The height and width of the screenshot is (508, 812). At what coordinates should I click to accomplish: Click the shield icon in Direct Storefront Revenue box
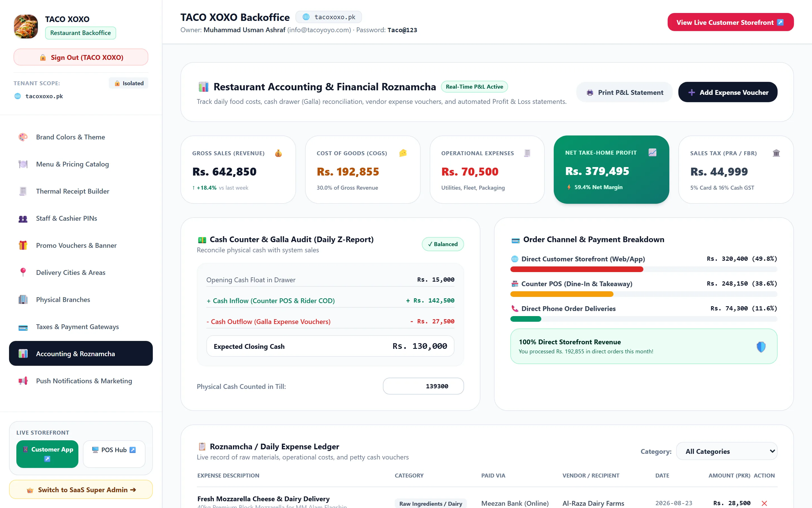[761, 347]
